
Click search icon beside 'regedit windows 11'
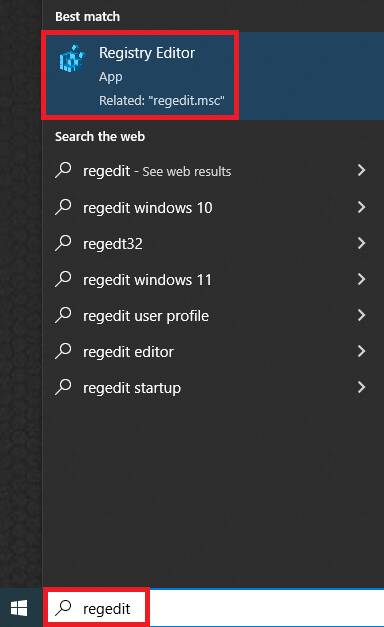(63, 279)
